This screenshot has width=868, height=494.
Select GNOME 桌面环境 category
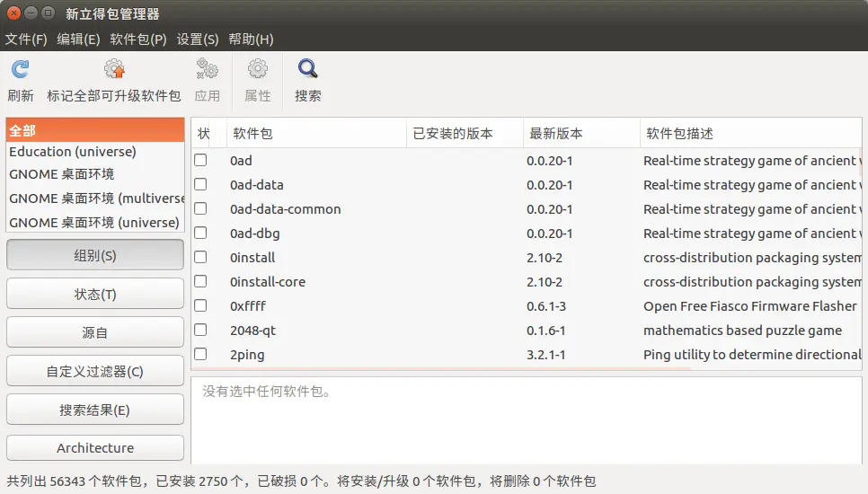(x=95, y=174)
